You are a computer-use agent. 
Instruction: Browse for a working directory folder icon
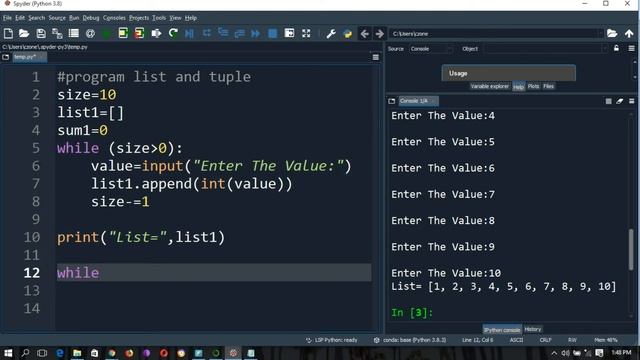pyautogui.click(x=612, y=33)
